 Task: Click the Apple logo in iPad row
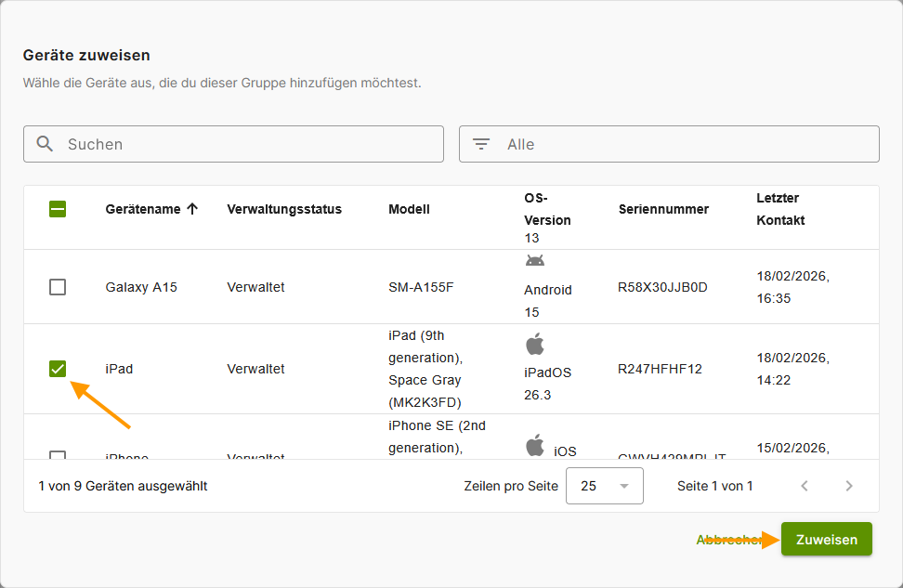pyautogui.click(x=535, y=345)
